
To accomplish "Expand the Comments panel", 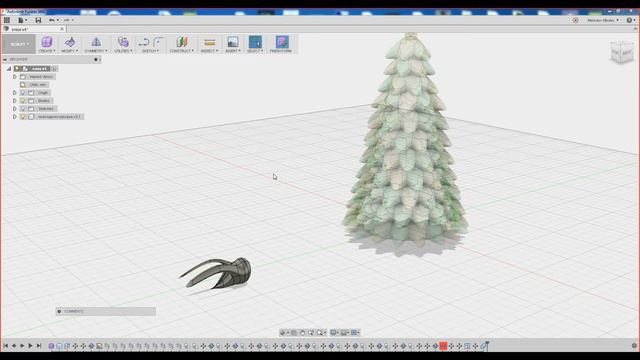I will pos(59,311).
